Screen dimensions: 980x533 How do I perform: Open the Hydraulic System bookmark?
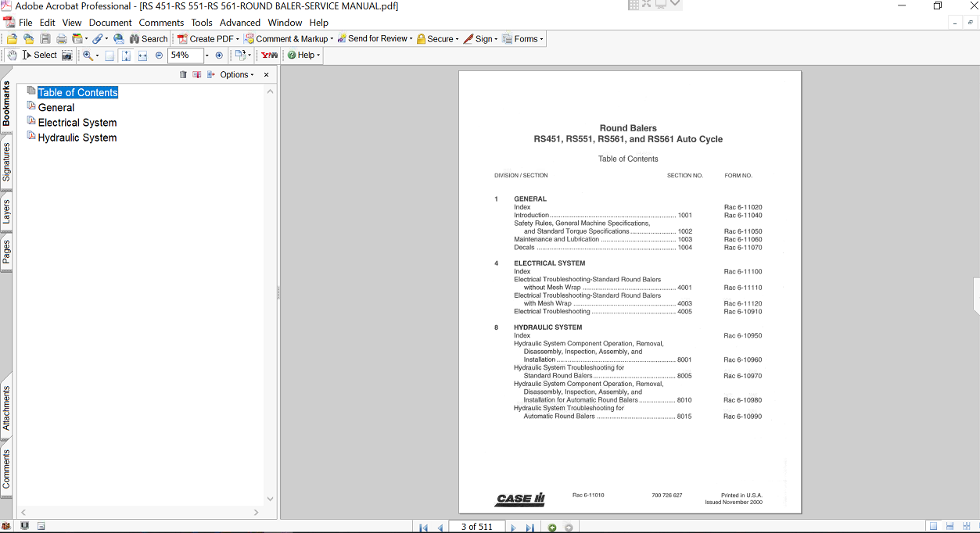[77, 138]
